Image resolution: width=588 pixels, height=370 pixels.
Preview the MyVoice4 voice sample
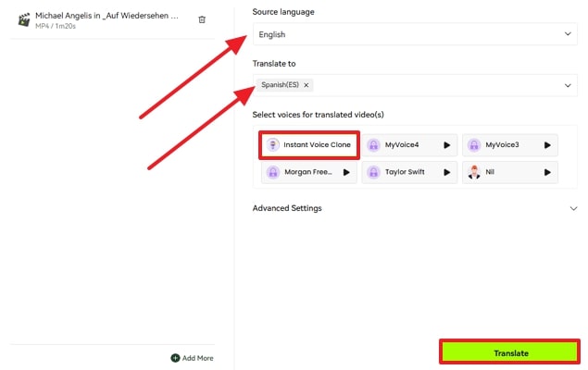tap(446, 145)
